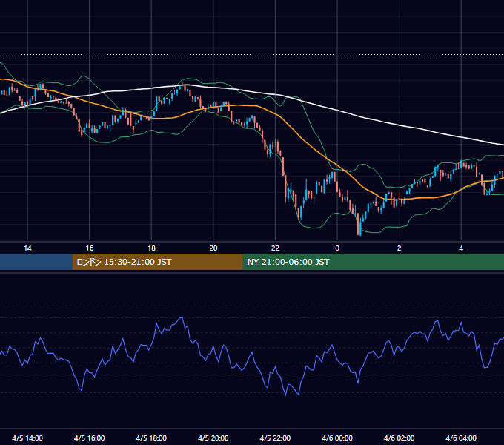Click the "4/5 20:00" date label
This screenshot has width=504, height=445.
(x=213, y=438)
